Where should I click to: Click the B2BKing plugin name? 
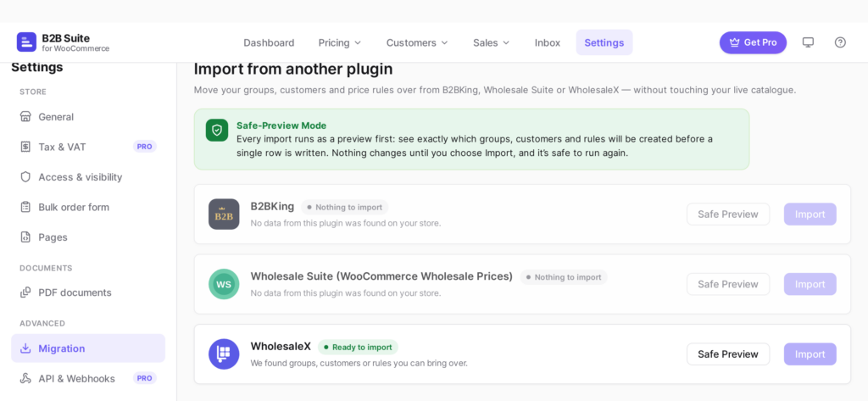pos(272,206)
